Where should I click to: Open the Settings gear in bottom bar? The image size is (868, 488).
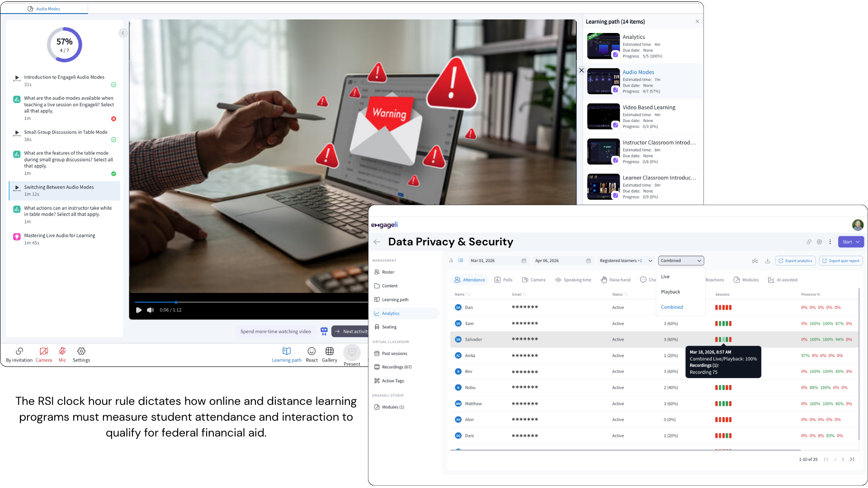[81, 351]
